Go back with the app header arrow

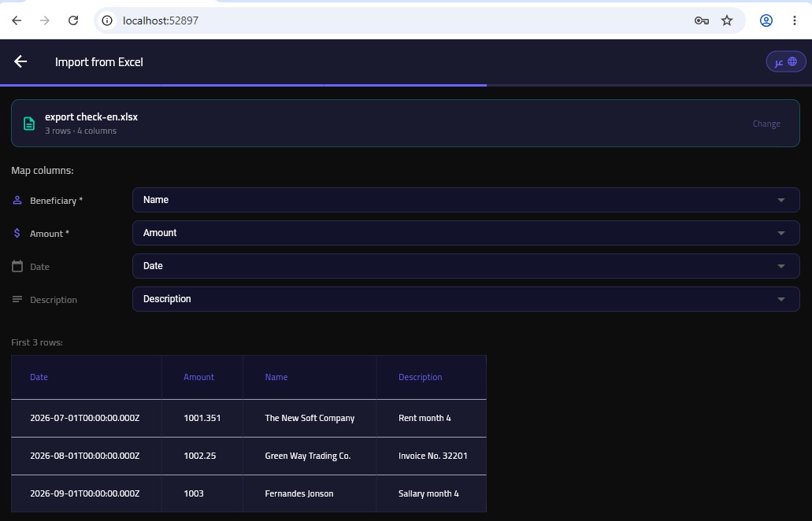pos(20,61)
